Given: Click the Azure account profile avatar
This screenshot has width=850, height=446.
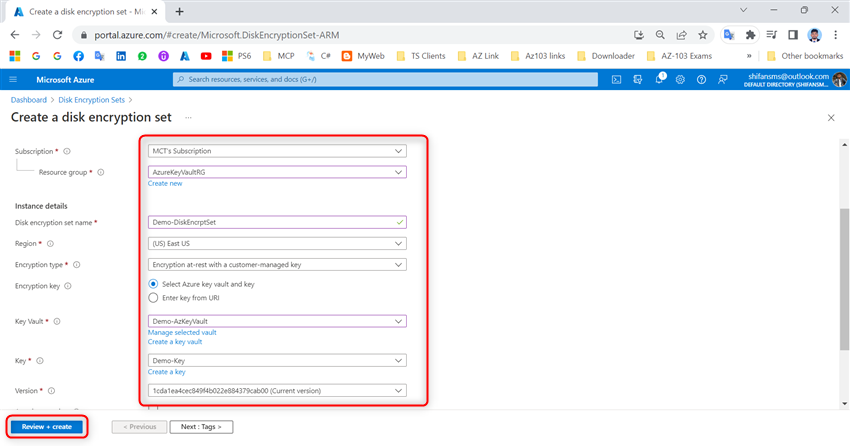Looking at the screenshot, I should coord(840,79).
